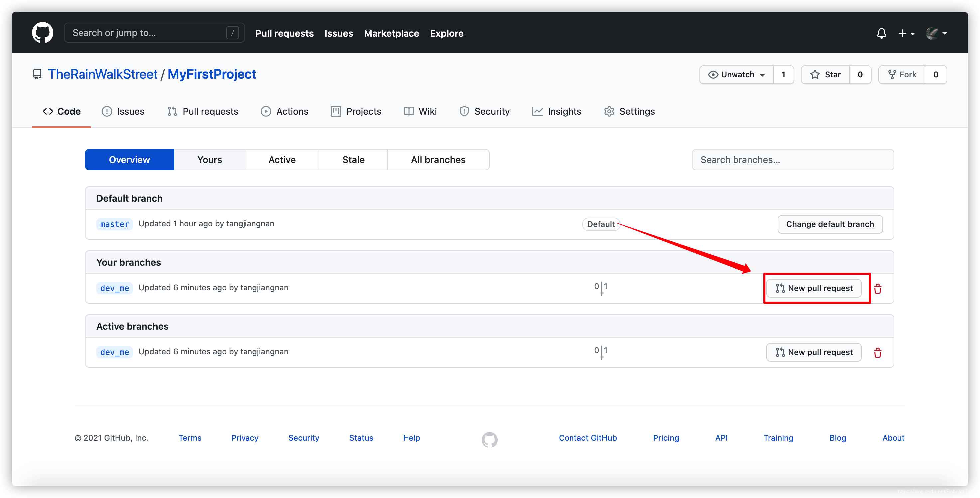Open the Privacy footer link
Viewport: 980px width, 498px height.
tap(245, 438)
